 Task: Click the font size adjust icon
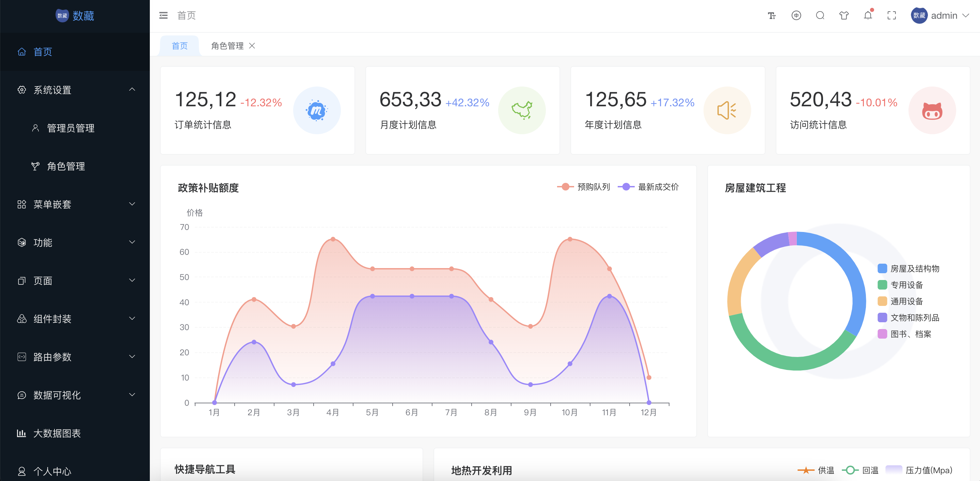772,16
